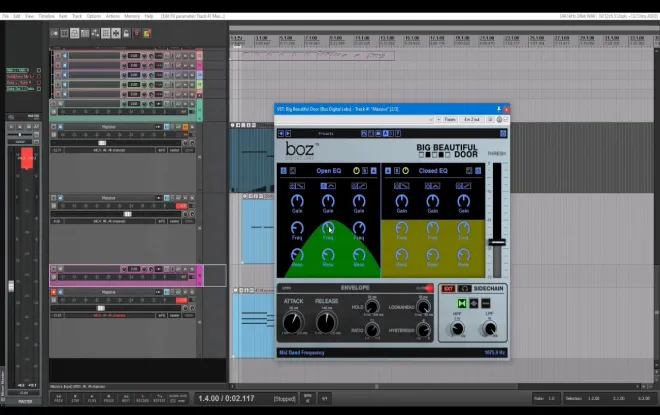Screen dimensions: 660x415
Task: Select the A state button in plugin header
Action: 385,133
